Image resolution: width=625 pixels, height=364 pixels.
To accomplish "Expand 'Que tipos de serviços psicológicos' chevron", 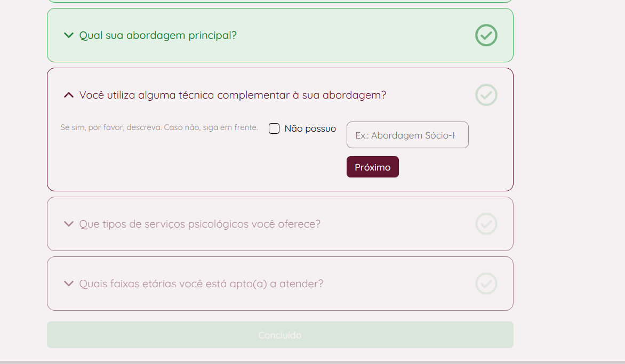I will pyautogui.click(x=68, y=224).
